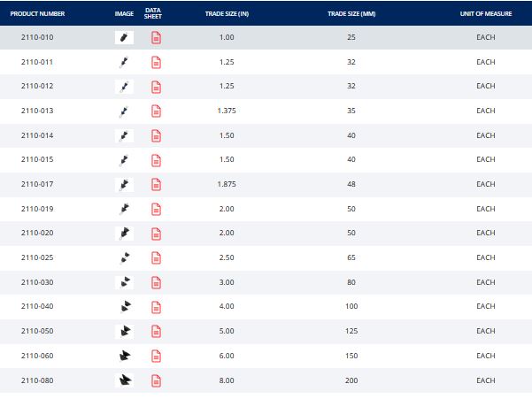Image resolution: width=532 pixels, height=399 pixels.
Task: Open data sheet PDF for 2110-010
Action: pyautogui.click(x=156, y=38)
